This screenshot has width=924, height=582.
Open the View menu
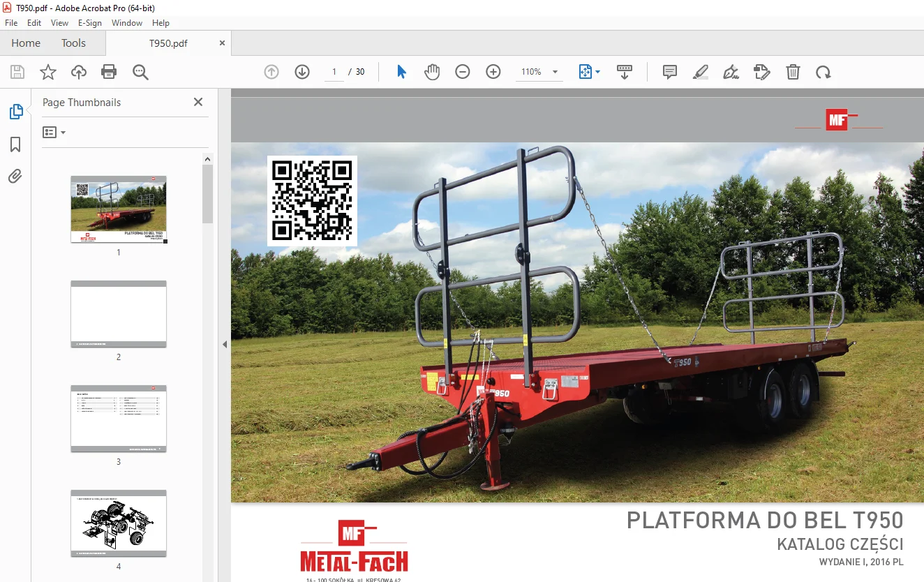[60, 23]
